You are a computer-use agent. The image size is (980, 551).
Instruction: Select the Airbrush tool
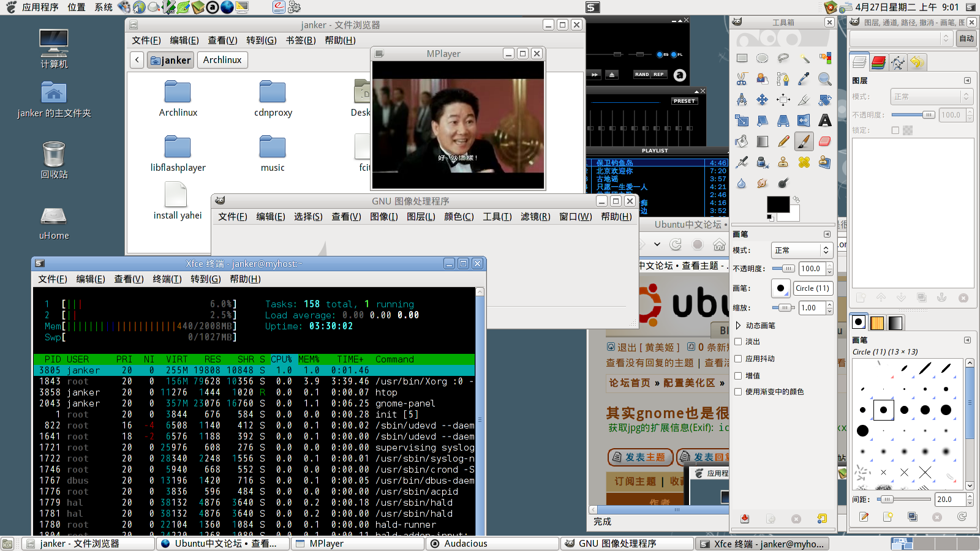(742, 162)
